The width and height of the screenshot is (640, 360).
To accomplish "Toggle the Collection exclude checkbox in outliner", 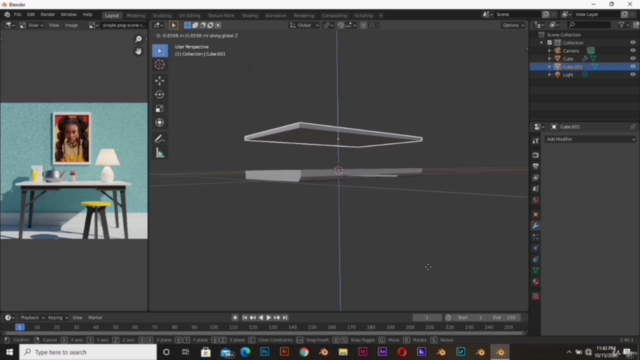I will point(549,42).
